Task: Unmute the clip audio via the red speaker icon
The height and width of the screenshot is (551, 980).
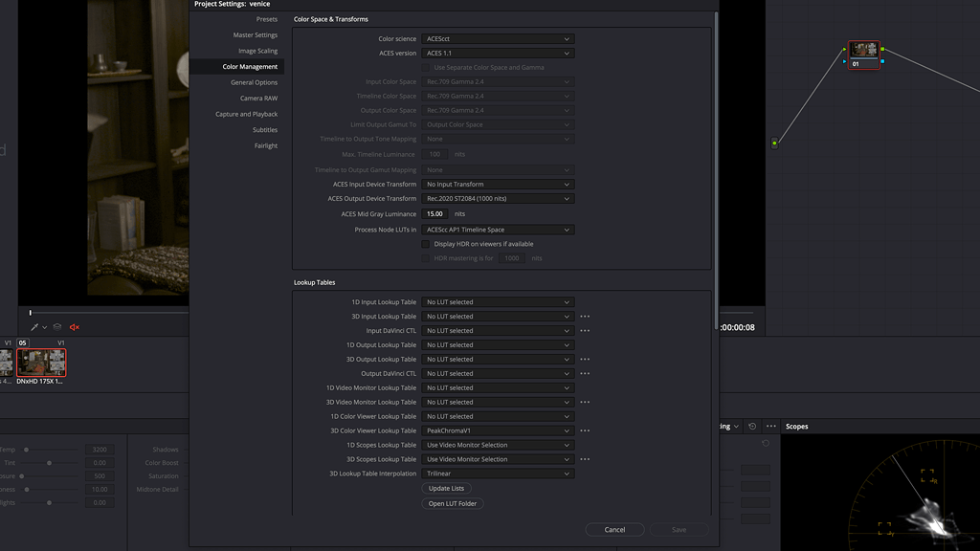Action: pyautogui.click(x=74, y=327)
